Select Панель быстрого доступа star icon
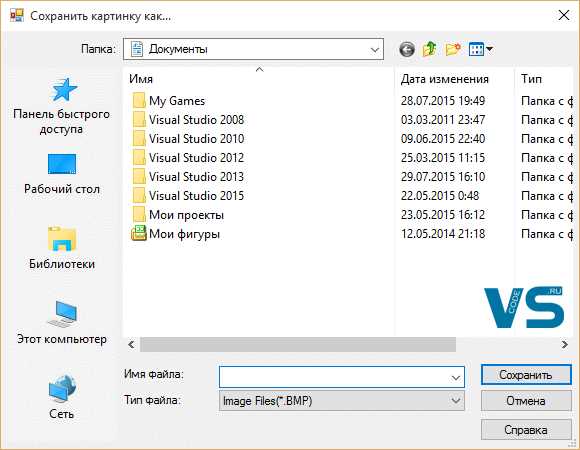This screenshot has height=450, width=580. [64, 89]
